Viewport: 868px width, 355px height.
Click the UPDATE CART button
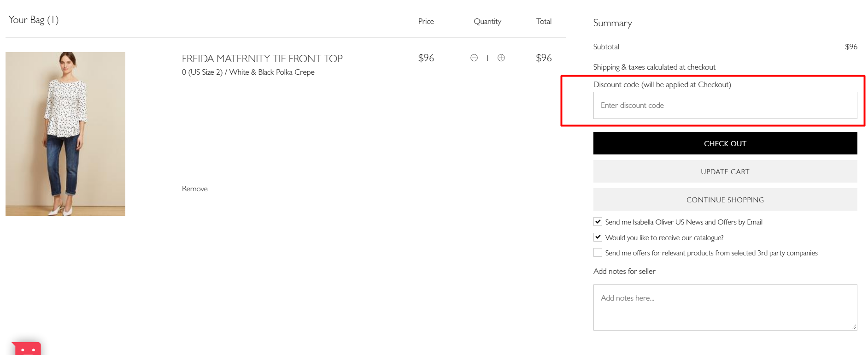click(725, 172)
